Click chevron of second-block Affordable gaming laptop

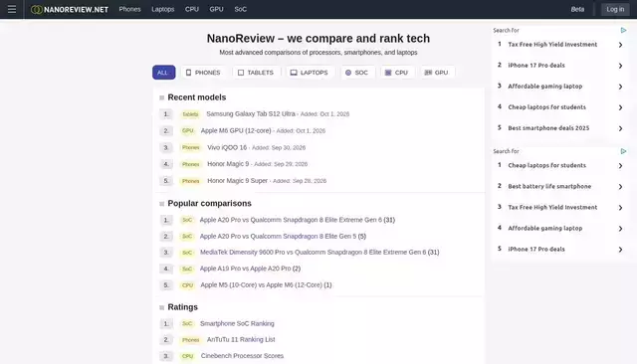[x=620, y=229]
